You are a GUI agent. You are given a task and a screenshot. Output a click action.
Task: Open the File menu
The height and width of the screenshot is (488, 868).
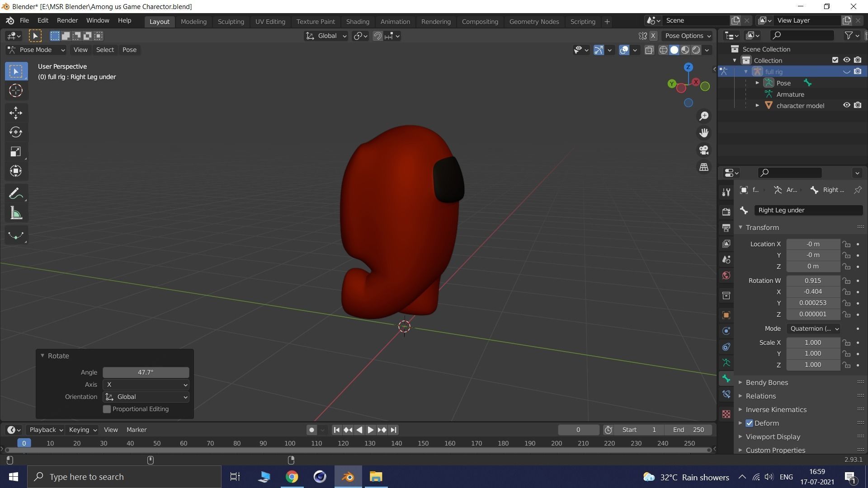(x=24, y=21)
